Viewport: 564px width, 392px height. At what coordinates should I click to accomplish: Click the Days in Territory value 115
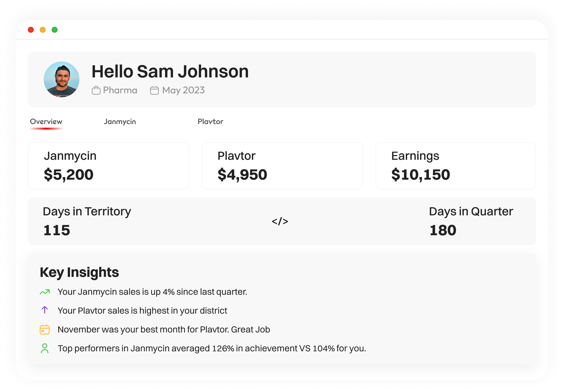pyautogui.click(x=57, y=230)
